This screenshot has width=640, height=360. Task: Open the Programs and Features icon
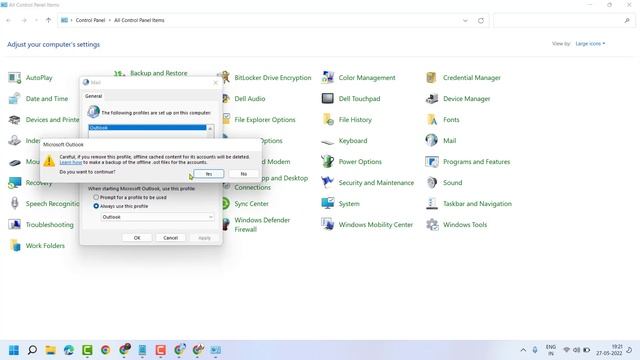pos(432,162)
